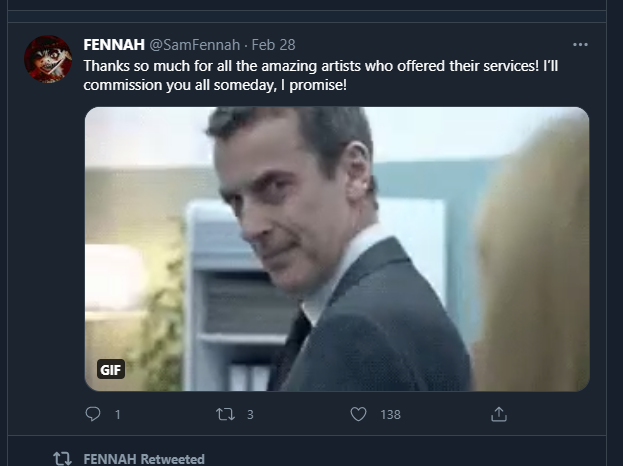The image size is (623, 466).
Task: Click the 138 likes count
Action: pos(389,414)
